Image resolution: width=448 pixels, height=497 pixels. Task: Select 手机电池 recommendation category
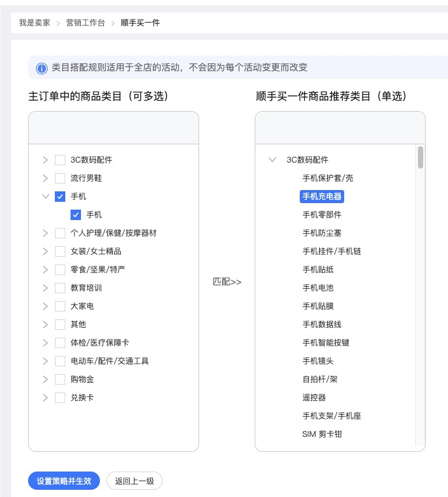click(318, 288)
